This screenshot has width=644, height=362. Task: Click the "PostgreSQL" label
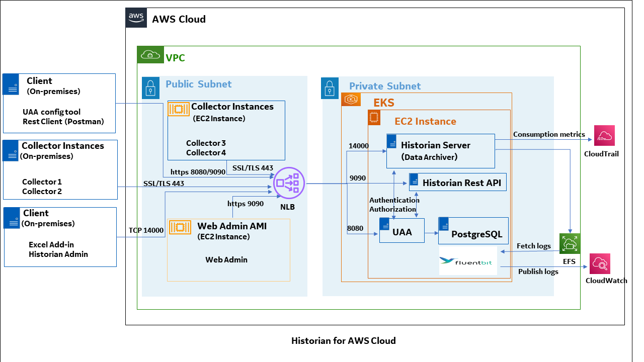coord(477,234)
